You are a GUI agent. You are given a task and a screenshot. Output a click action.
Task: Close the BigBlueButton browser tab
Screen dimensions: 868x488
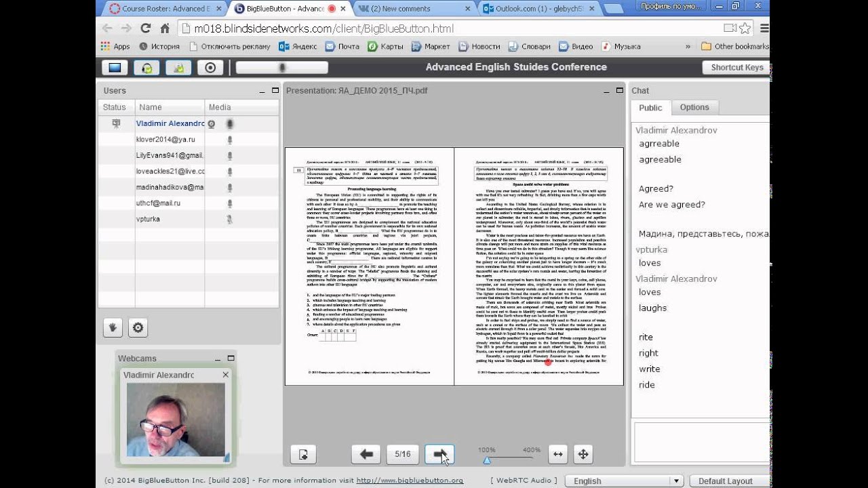pyautogui.click(x=342, y=9)
